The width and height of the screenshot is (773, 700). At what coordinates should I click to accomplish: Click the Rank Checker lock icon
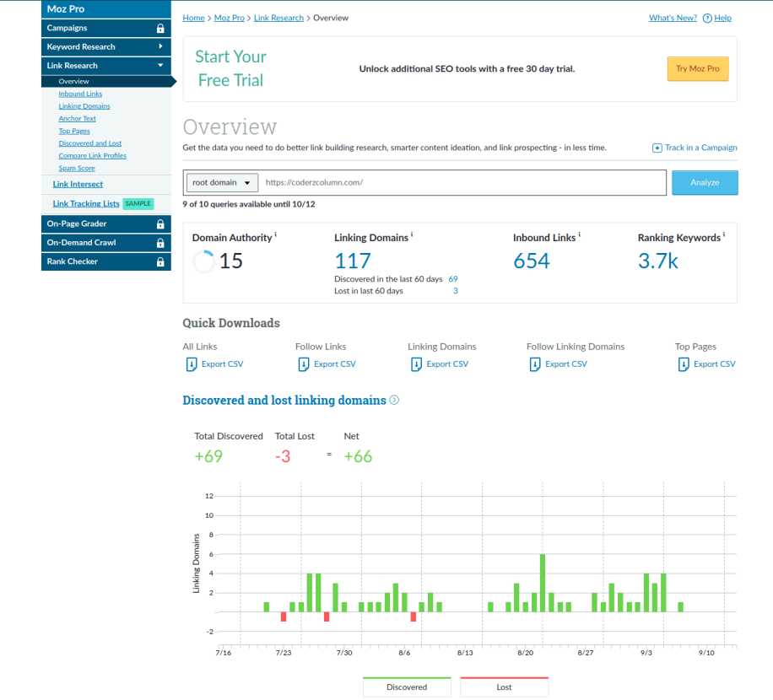tap(160, 261)
